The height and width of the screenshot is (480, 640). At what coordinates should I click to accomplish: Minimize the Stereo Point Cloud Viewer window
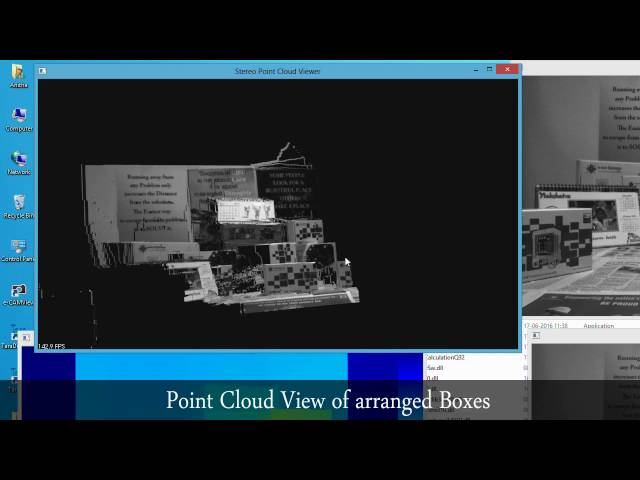point(476,70)
